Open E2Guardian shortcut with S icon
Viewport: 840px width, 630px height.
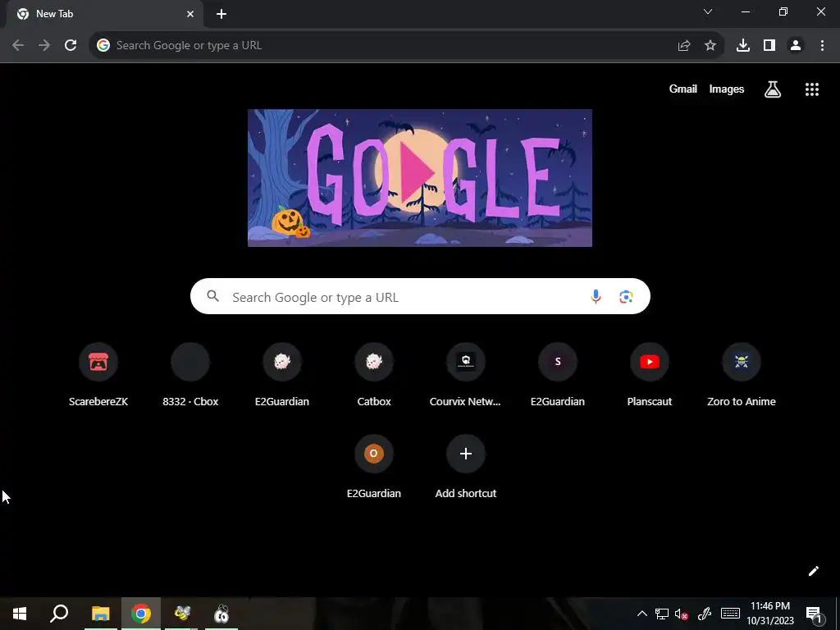(x=558, y=374)
